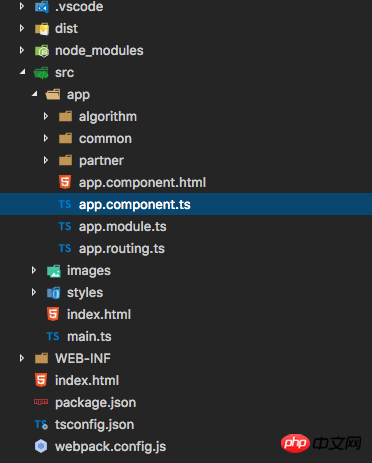Click the npm icon beside package.json

tap(41, 402)
